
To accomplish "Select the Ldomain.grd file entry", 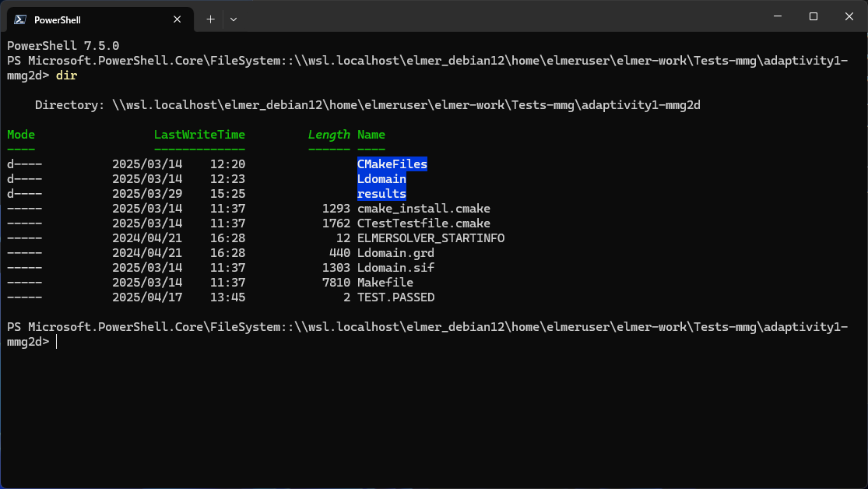I will (x=395, y=252).
